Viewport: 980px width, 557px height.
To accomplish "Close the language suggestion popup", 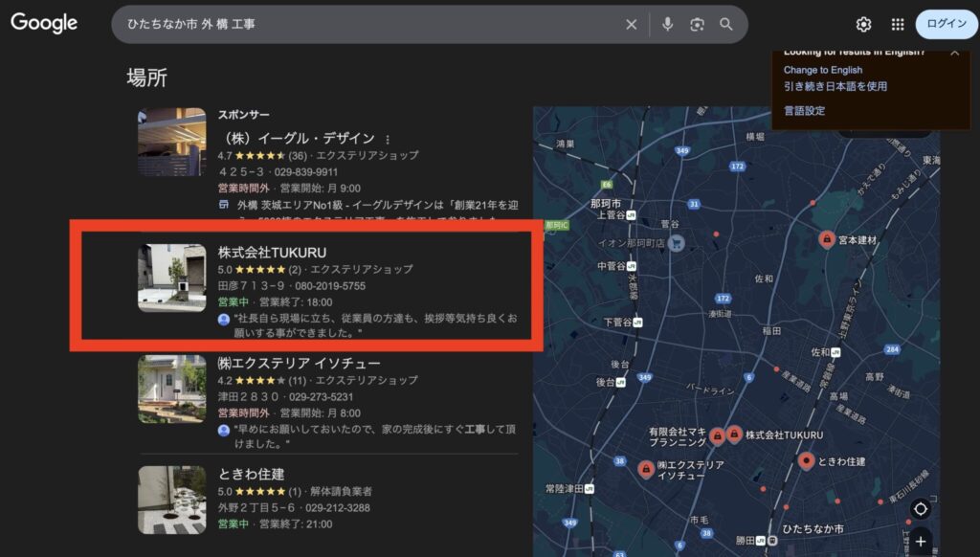I will pyautogui.click(x=954, y=53).
